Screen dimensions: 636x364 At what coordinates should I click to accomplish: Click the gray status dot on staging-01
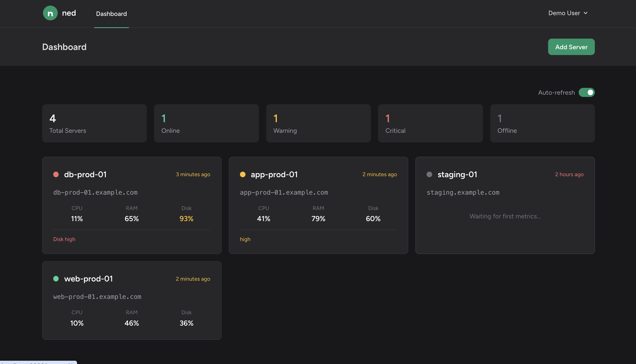(429, 174)
